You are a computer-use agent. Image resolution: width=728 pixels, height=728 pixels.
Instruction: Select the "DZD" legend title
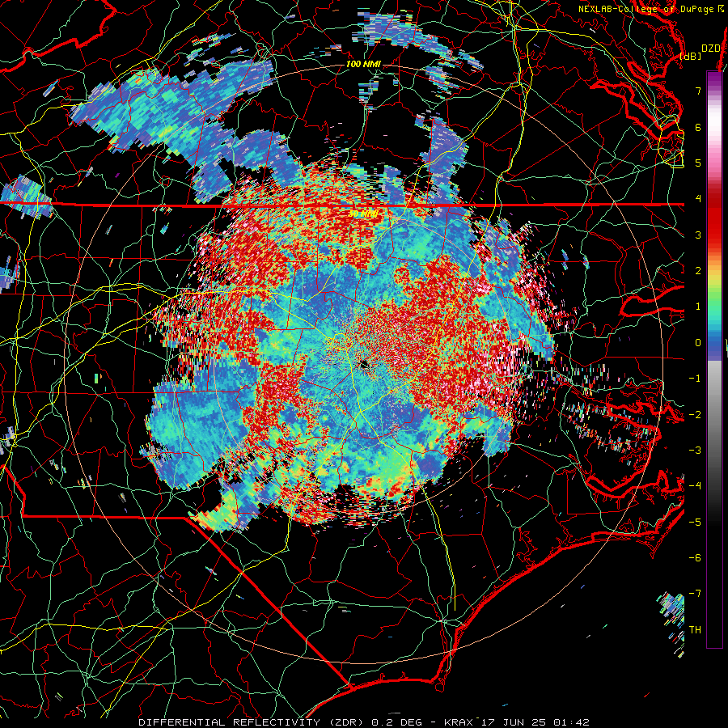pos(710,49)
